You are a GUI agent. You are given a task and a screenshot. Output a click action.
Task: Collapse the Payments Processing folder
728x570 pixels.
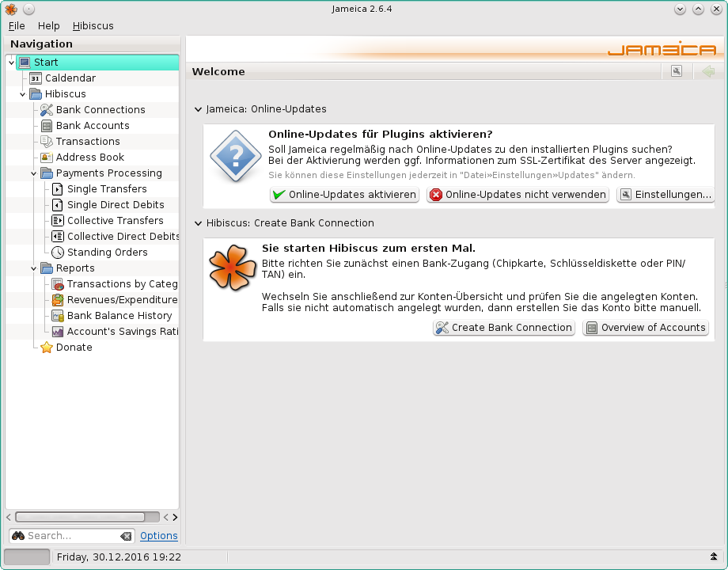[33, 173]
